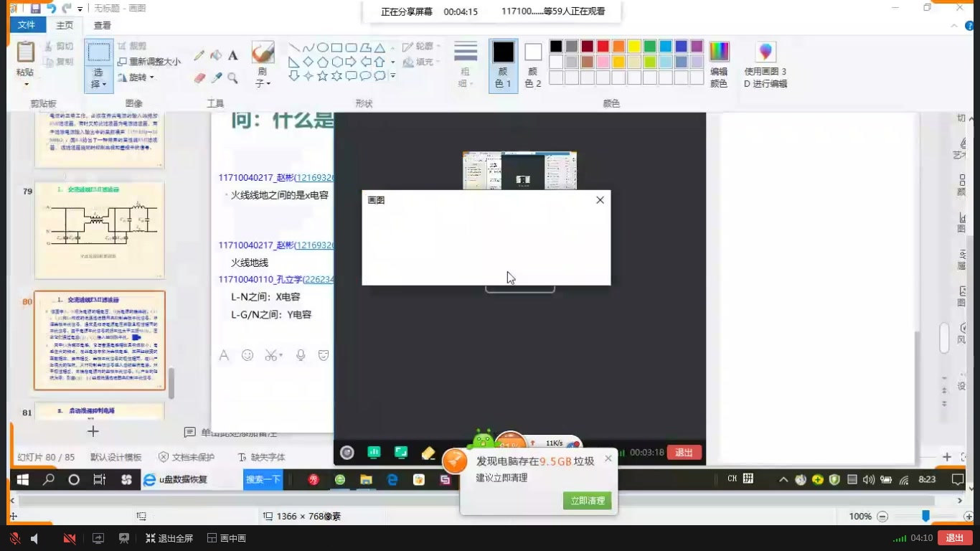Click the 剪切 cut button
Viewport: 980px width, 551px height.
[x=58, y=46]
